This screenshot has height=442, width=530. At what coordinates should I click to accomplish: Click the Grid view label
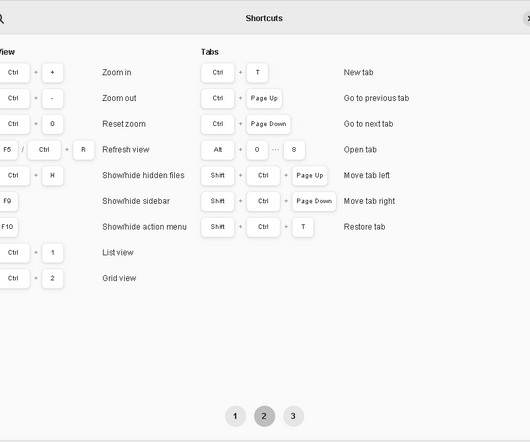(x=119, y=278)
